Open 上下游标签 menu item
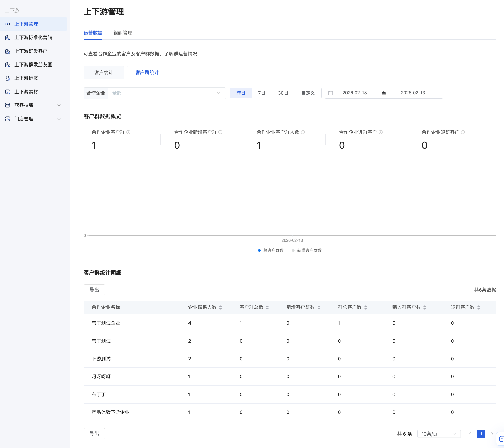 34,78
